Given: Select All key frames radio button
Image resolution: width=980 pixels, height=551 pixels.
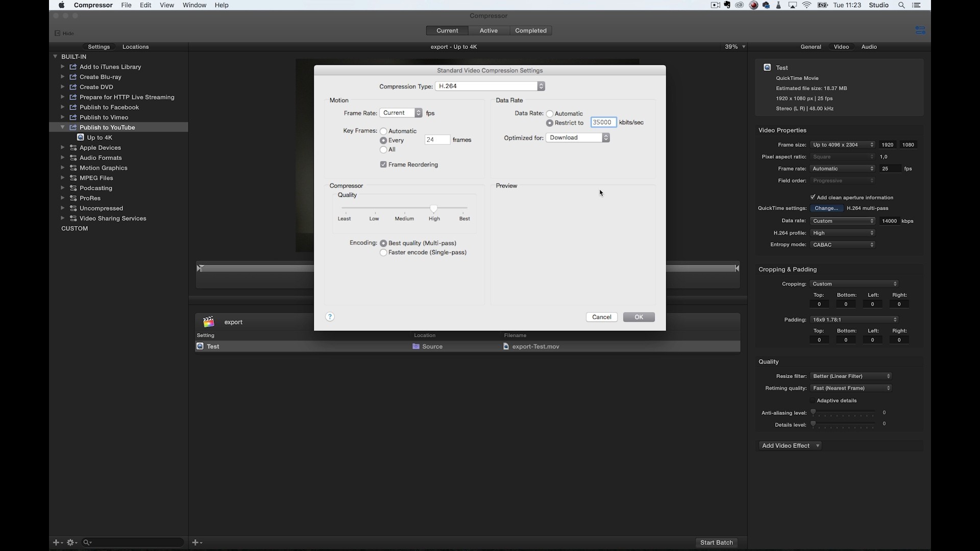Looking at the screenshot, I should (383, 149).
